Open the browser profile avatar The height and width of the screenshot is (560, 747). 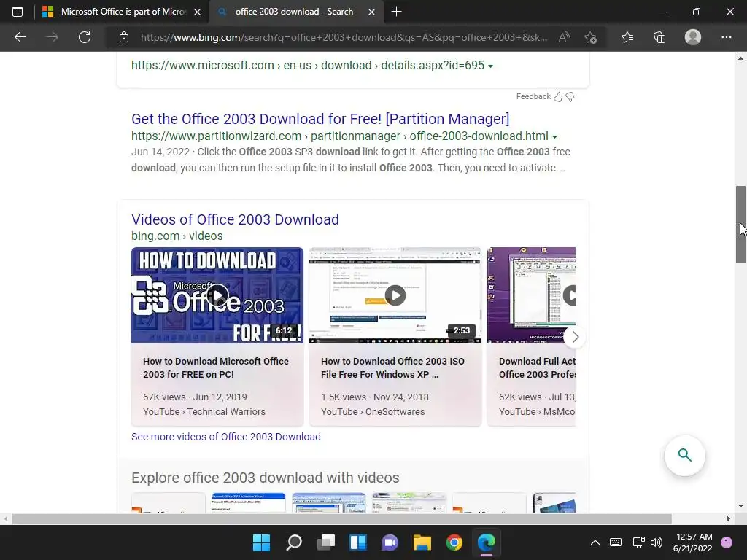point(693,37)
